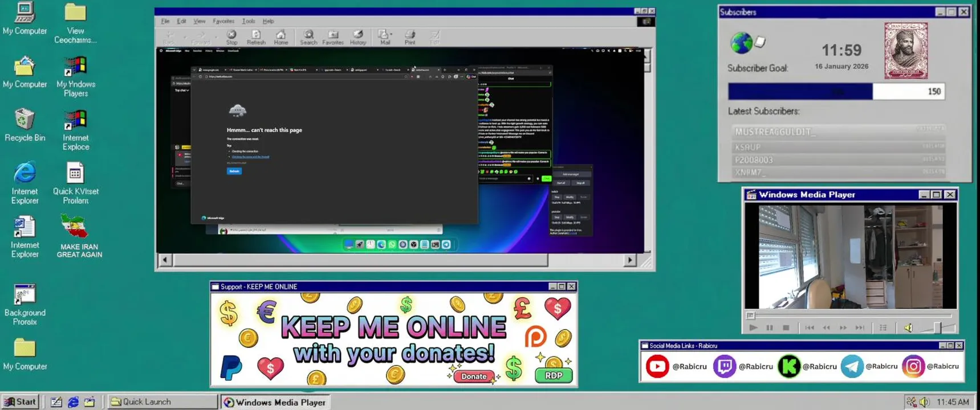Select subscriber P2008003 in latest list

838,160
